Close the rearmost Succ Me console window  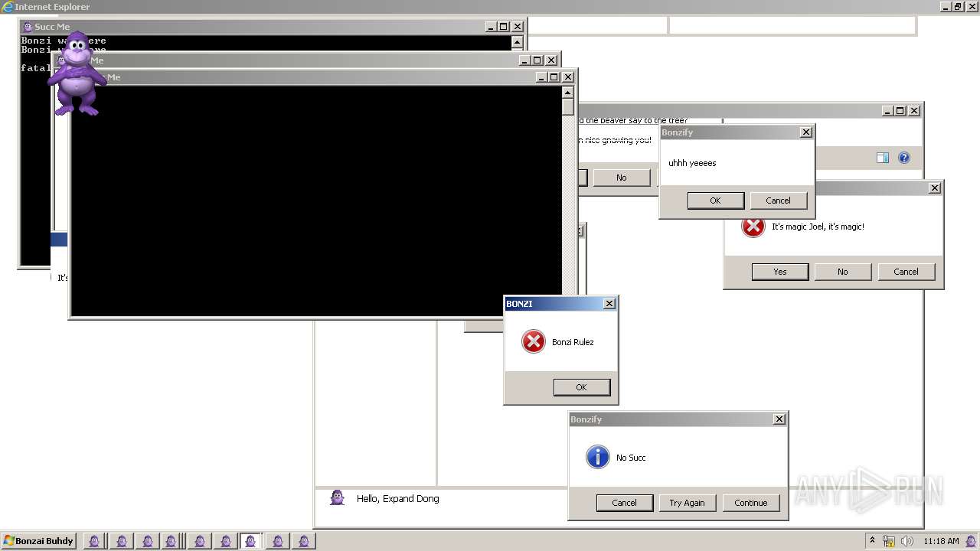518,27
